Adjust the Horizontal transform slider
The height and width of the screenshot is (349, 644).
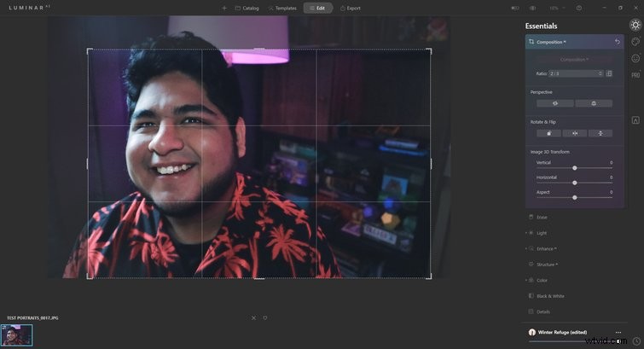pyautogui.click(x=575, y=183)
